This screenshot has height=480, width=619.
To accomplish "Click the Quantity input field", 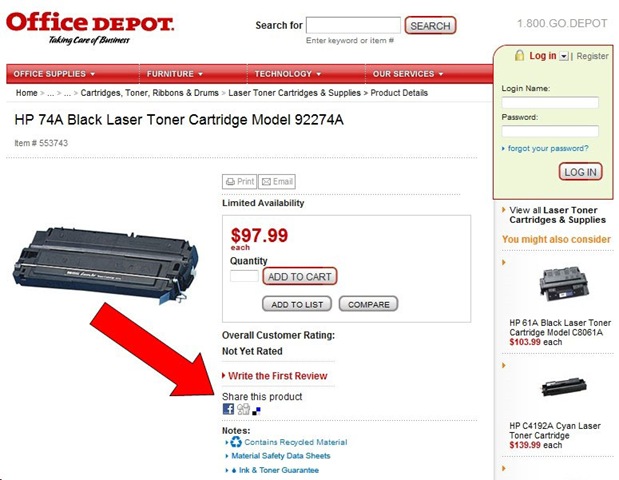I will click(x=244, y=276).
